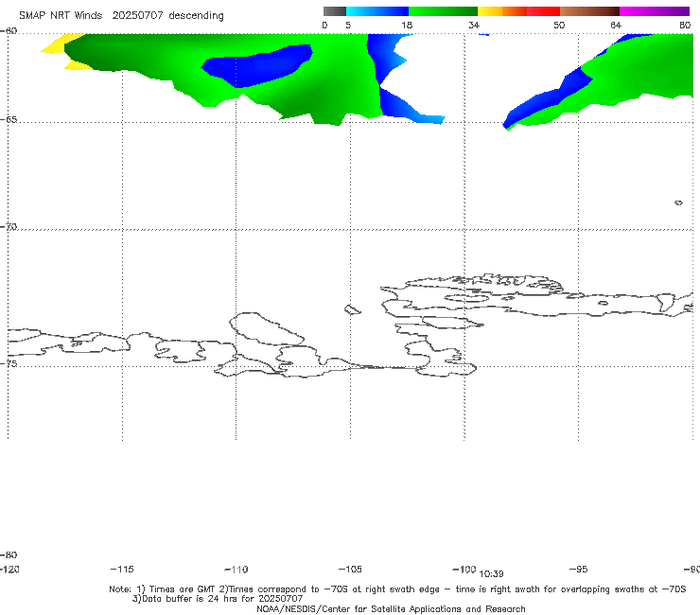Click the 'Data buffer is 24 hrs' note

218,599
